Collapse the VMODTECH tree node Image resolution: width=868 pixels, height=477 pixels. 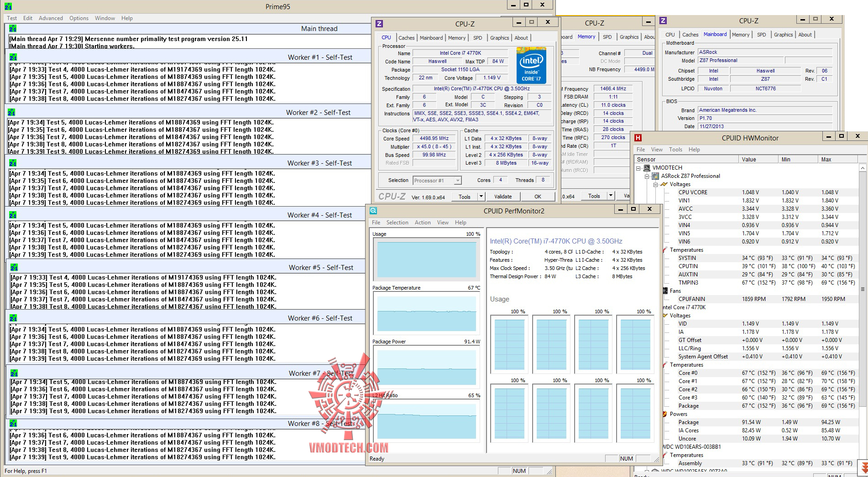tap(638, 168)
